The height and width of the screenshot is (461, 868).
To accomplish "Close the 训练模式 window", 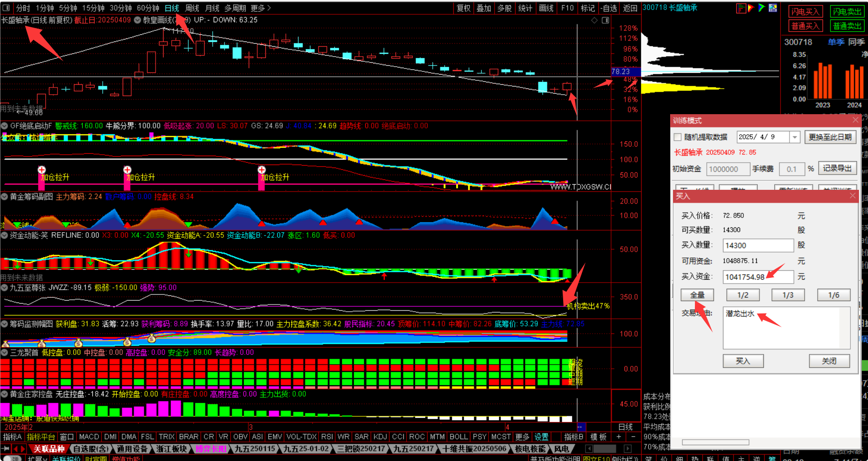I will pos(855,120).
